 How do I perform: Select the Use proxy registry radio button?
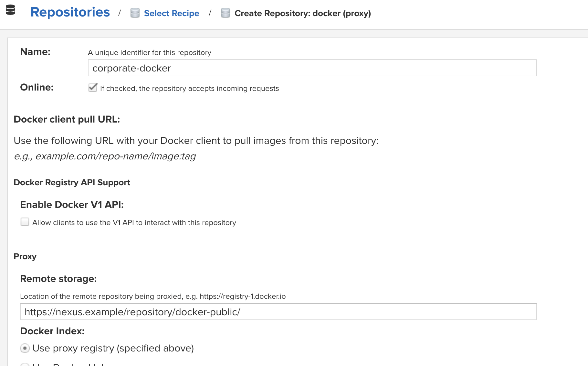tap(25, 348)
